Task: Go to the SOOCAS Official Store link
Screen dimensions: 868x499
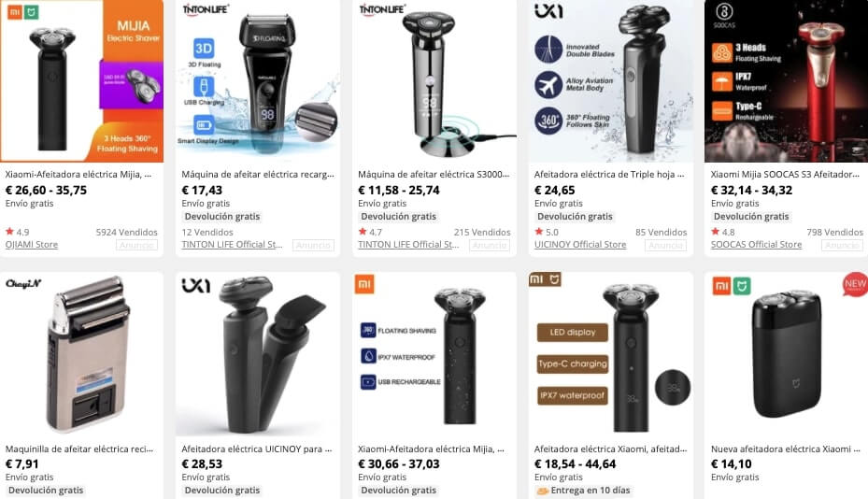Action: [x=756, y=244]
